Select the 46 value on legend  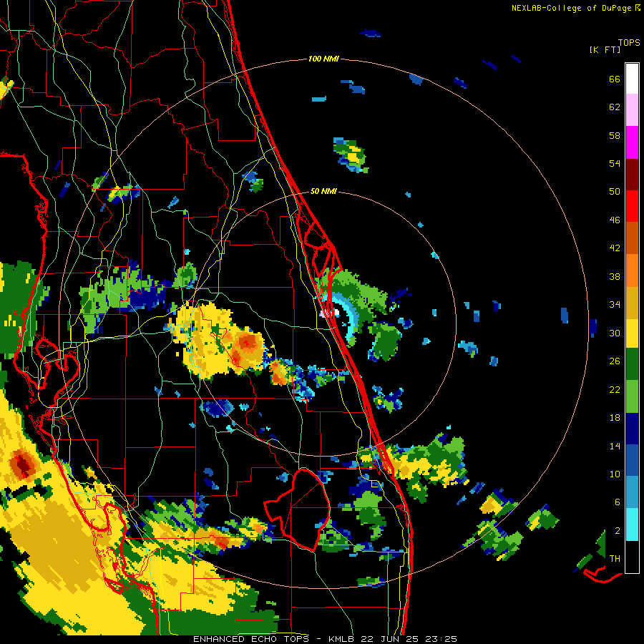tap(615, 220)
